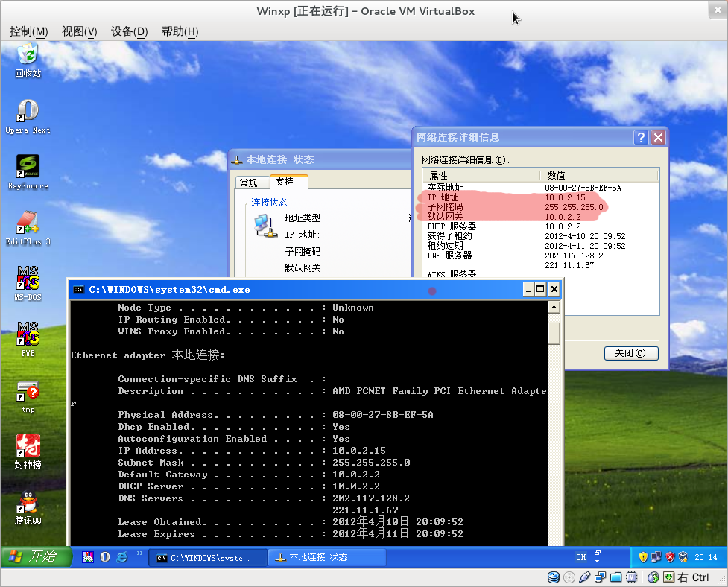This screenshot has width=728, height=587.
Task: Close the cmd.exe window
Action: (554, 290)
